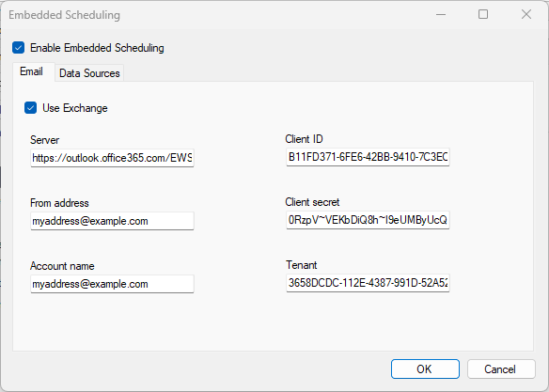Close the Embedded Scheduling dialog
The width and height of the screenshot is (549, 392).
[x=526, y=15]
